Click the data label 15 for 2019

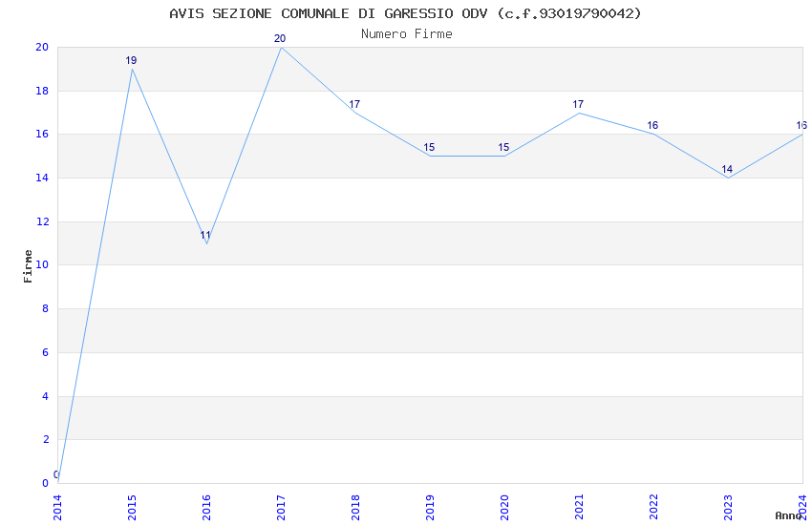point(429,147)
